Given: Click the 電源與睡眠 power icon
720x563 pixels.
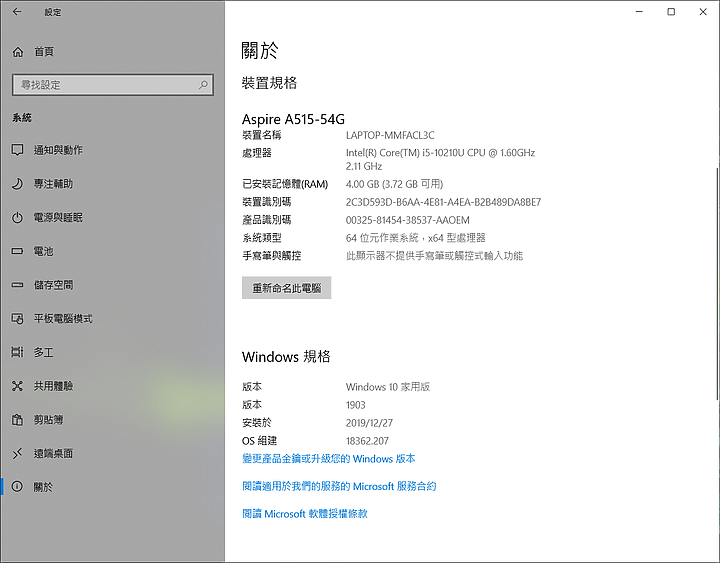Looking at the screenshot, I should tap(17, 217).
